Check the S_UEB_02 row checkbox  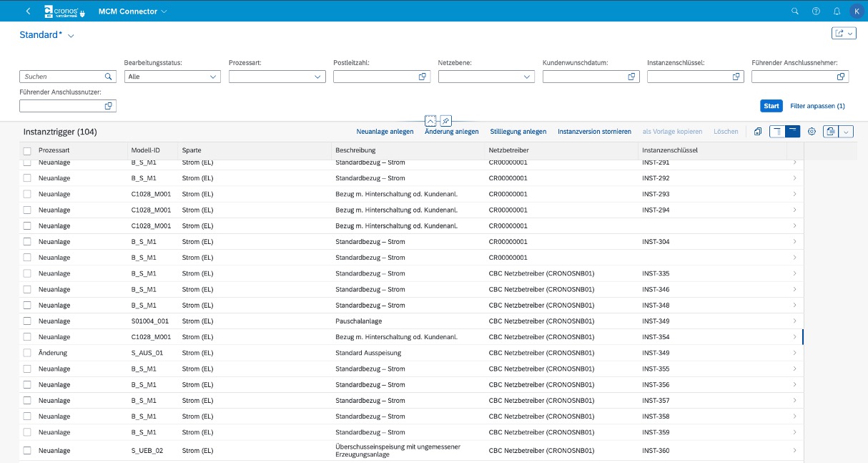click(x=27, y=451)
